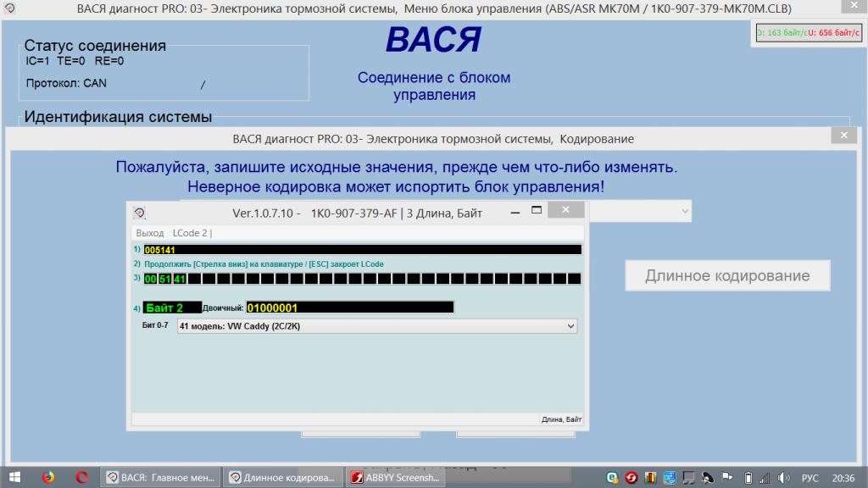Switch the РУС input language indicator
This screenshot has height=488, width=868.
[810, 478]
